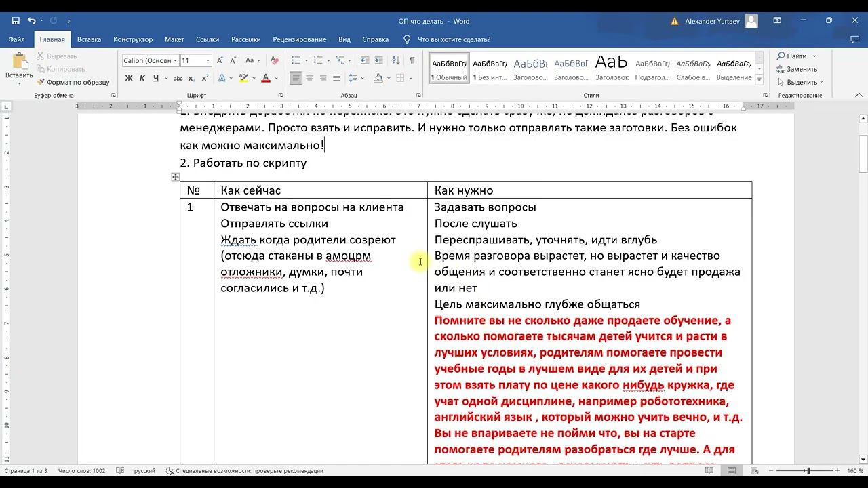Click the shading paint bucket icon
This screenshot has height=488, width=868.
378,78
